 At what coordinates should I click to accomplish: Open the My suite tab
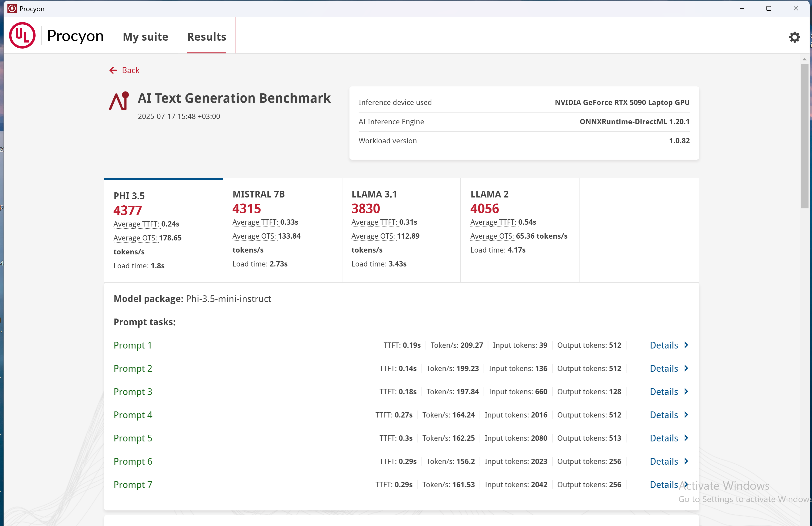pos(145,36)
